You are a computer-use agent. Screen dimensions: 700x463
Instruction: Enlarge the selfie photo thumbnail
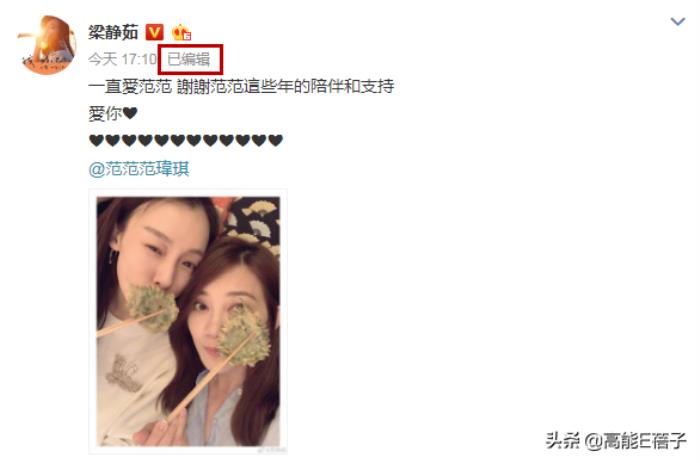(188, 321)
